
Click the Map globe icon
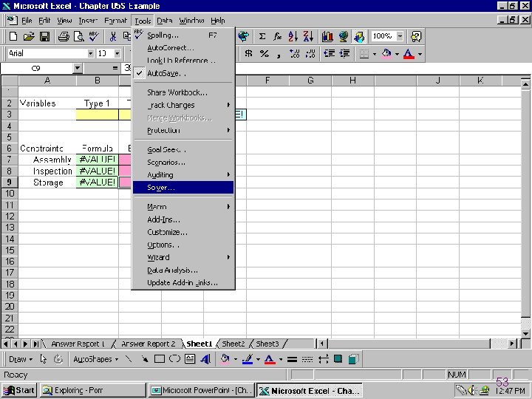[x=344, y=36]
